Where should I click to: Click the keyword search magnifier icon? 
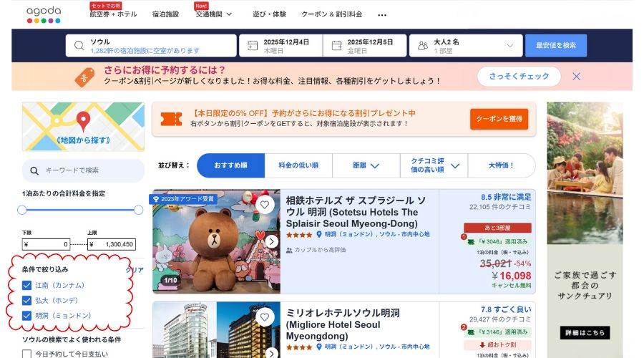pos(34,170)
